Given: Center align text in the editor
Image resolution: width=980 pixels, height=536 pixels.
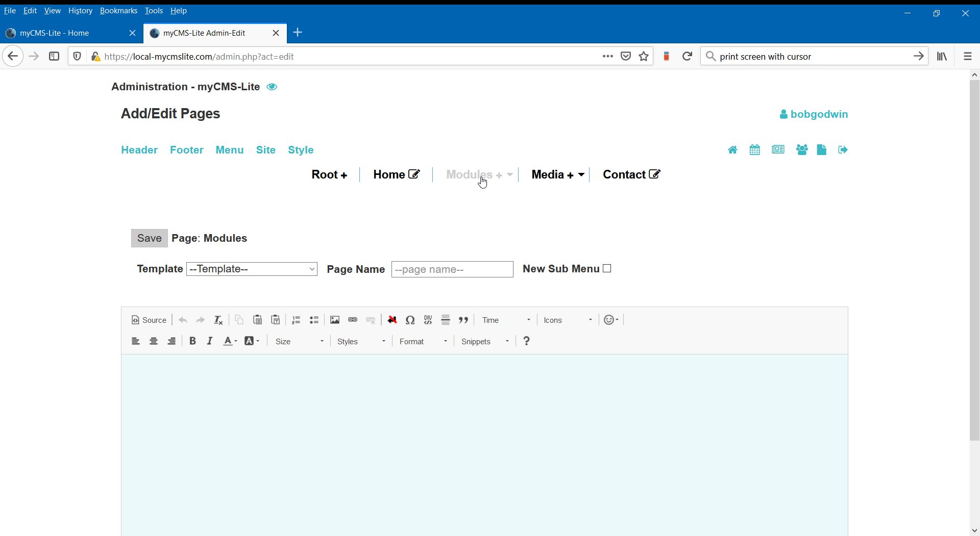Looking at the screenshot, I should tap(154, 342).
